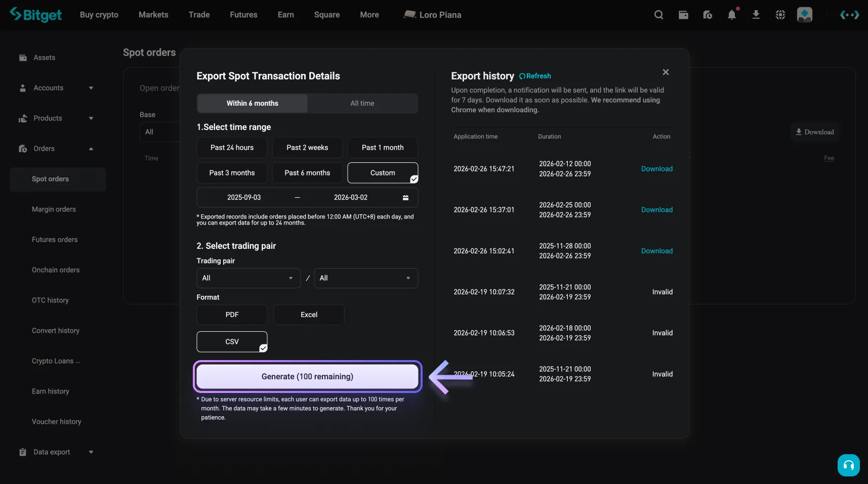868x484 pixels.
Task: Click the app download arrow icon
Action: click(x=756, y=15)
